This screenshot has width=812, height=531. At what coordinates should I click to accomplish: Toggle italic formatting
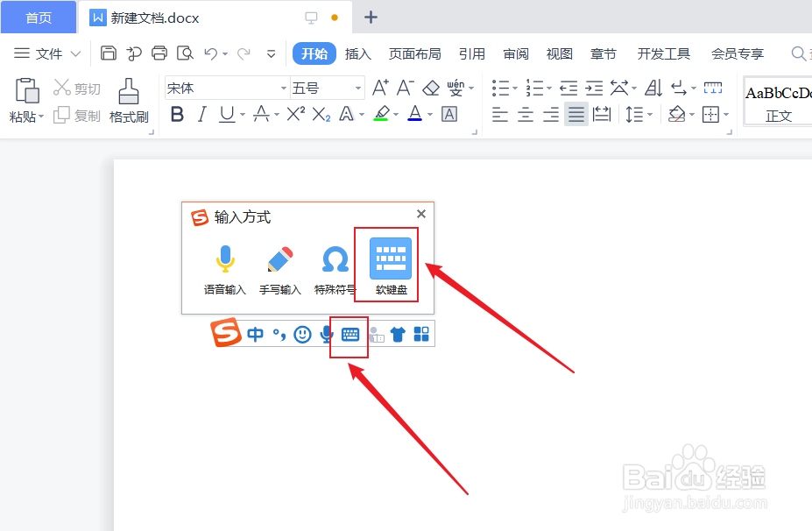point(201,114)
